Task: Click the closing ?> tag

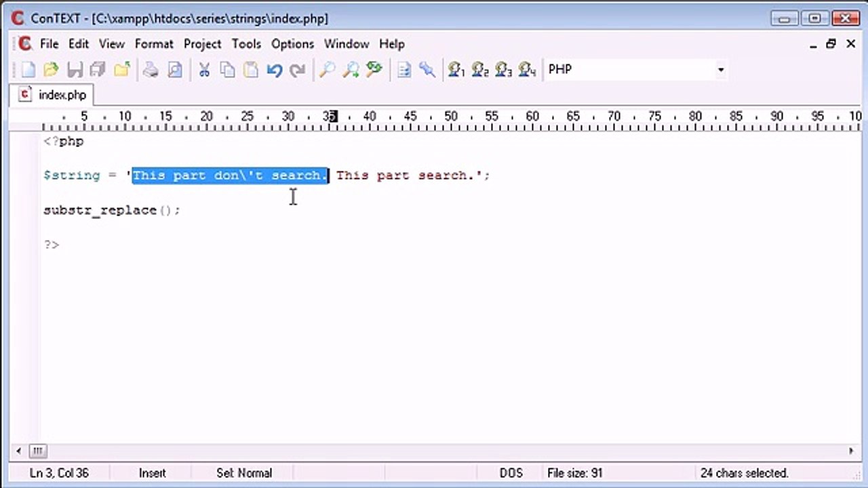Action: click(52, 245)
